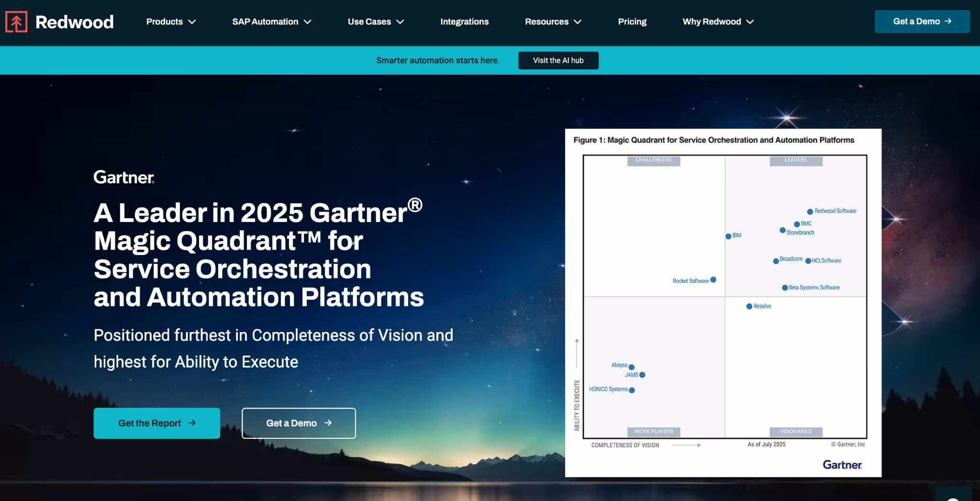Open the Use Cases menu

(369, 22)
